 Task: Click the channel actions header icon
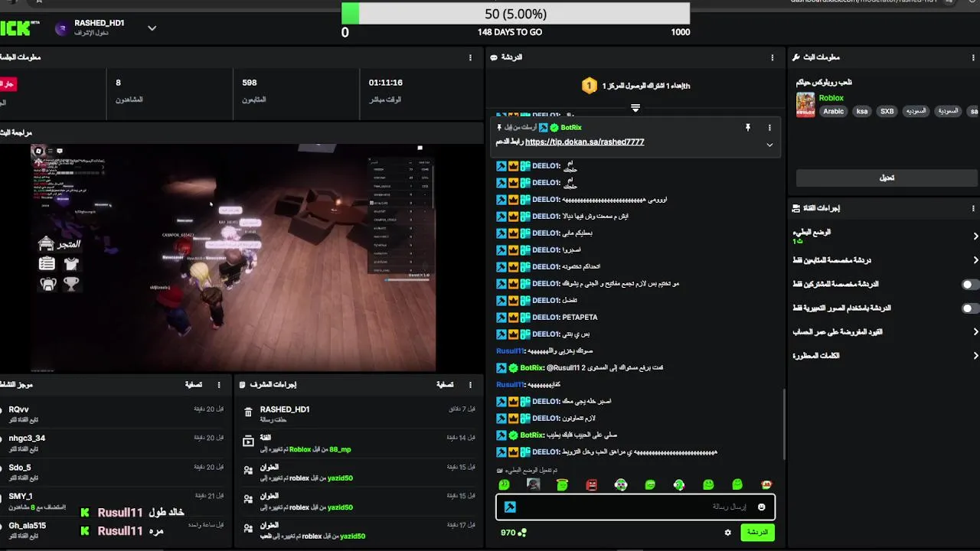(796, 208)
